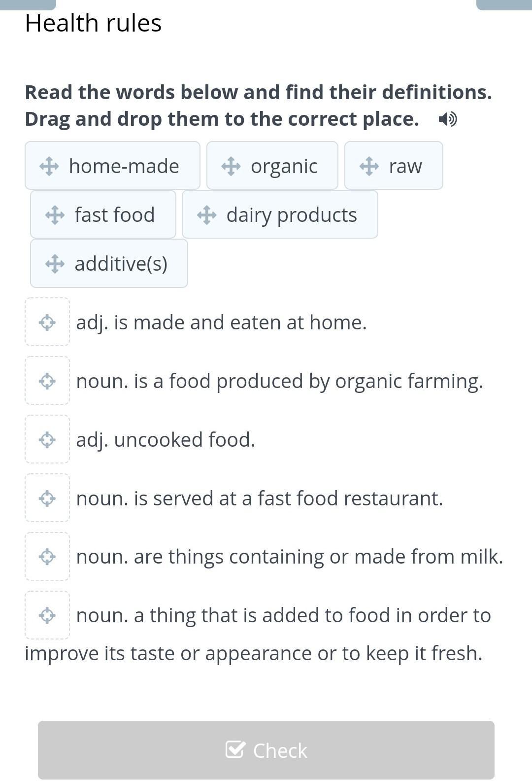Select the home-made word chip

coord(112,166)
